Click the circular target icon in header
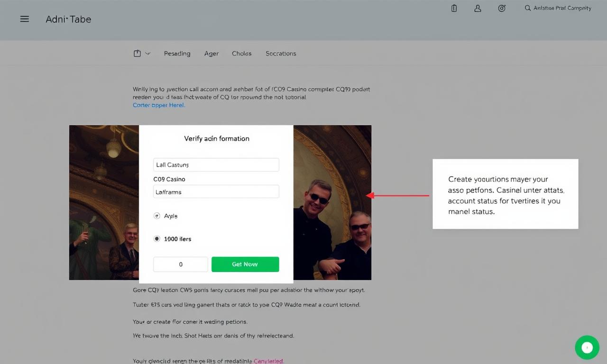 click(x=502, y=8)
